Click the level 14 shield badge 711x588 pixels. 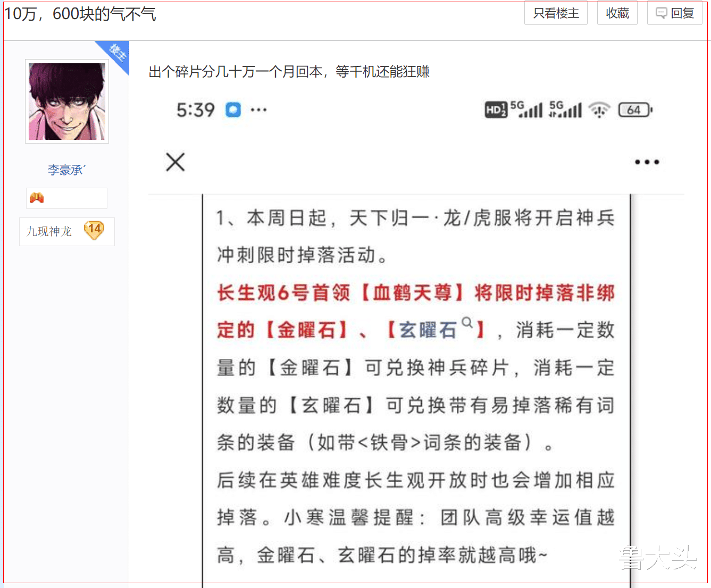tap(94, 230)
